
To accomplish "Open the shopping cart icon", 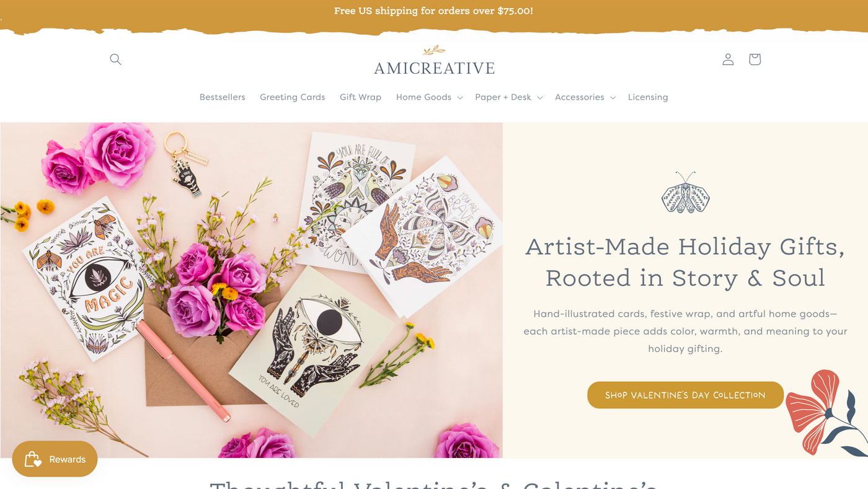I will 755,59.
